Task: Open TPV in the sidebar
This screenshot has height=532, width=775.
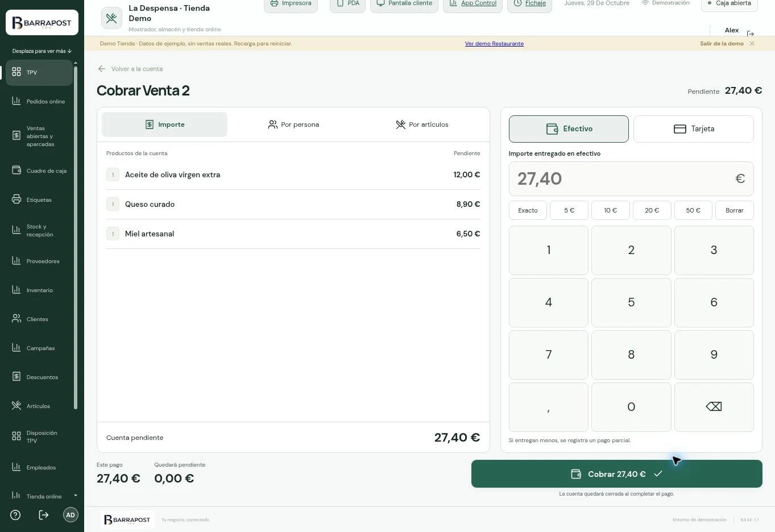Action: [x=39, y=73]
